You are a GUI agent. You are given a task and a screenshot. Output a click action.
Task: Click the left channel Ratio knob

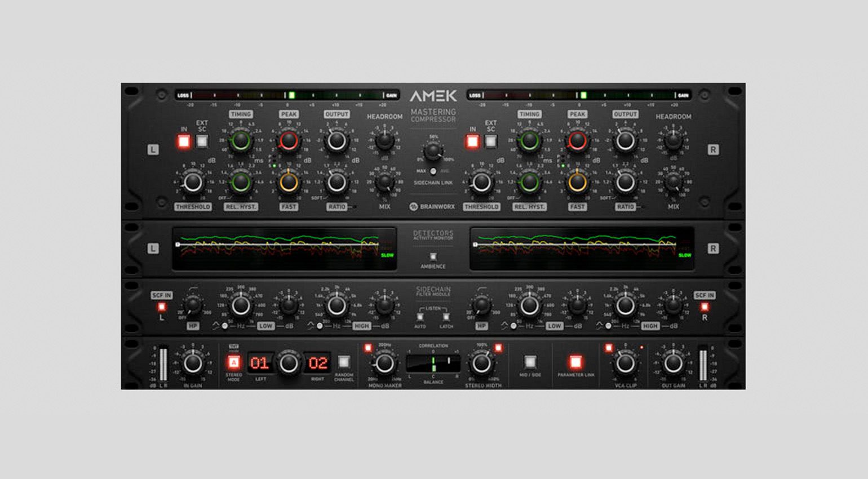[x=336, y=183]
